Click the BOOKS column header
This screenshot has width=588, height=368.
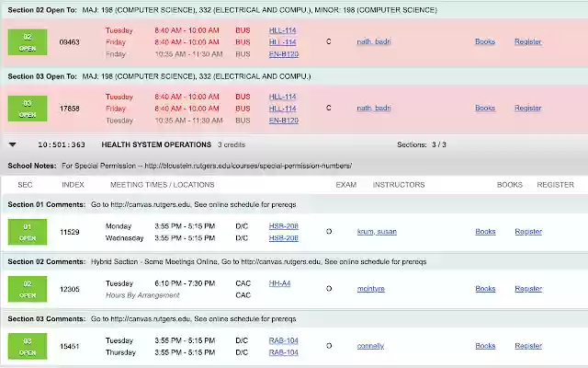(510, 185)
